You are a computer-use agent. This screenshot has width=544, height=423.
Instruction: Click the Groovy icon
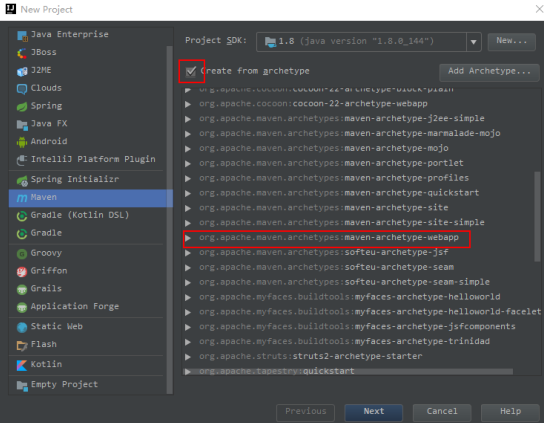point(22,254)
